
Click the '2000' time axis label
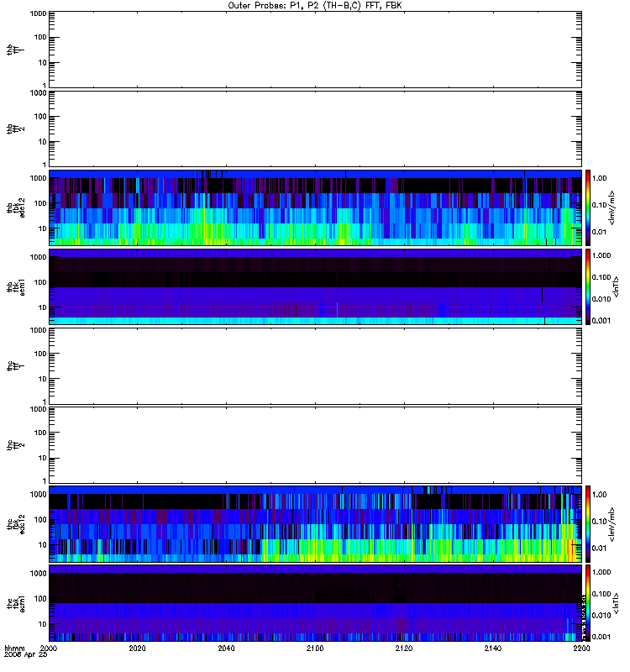49,648
